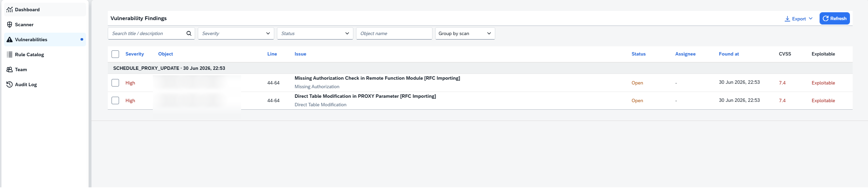
Task: Click the Vulnerability Findings heading
Action: 138,18
